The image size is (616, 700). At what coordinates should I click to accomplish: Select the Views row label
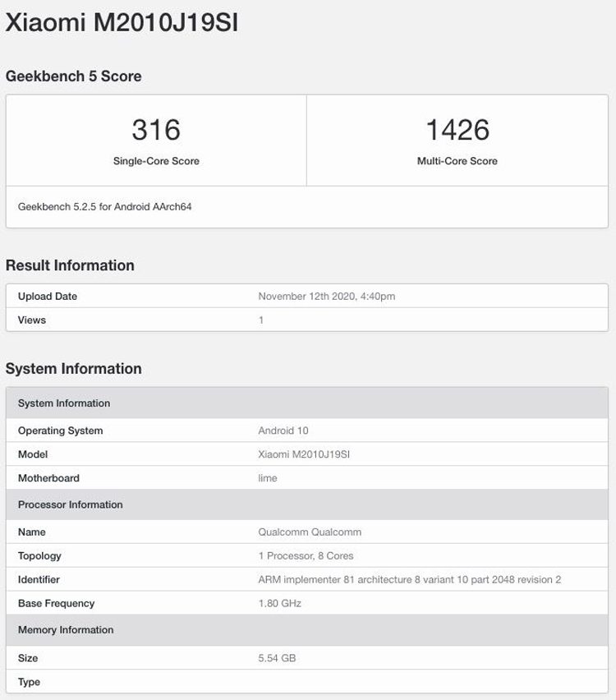pyautogui.click(x=32, y=320)
